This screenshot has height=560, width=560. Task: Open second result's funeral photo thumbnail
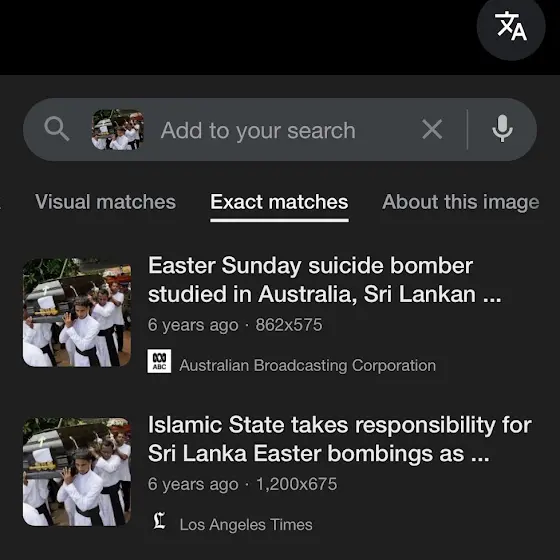pyautogui.click(x=77, y=472)
